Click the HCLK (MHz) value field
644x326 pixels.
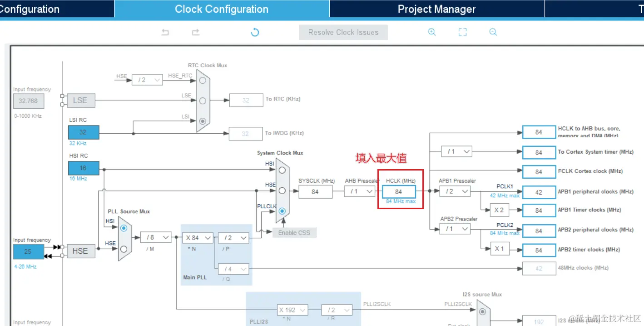398,191
